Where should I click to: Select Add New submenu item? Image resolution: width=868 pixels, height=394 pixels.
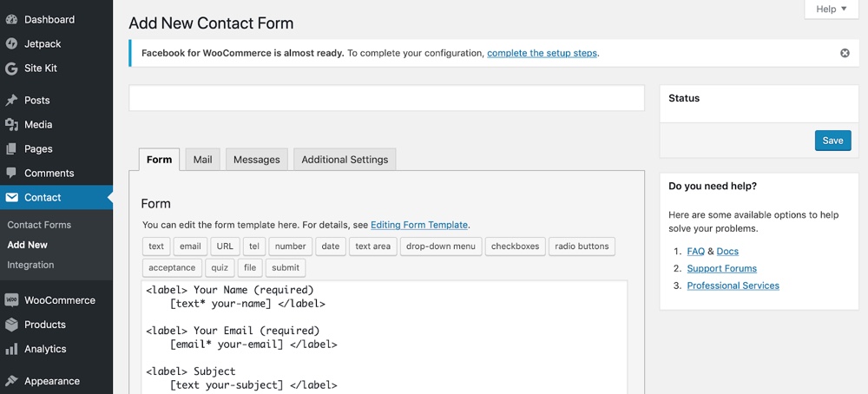pos(27,245)
